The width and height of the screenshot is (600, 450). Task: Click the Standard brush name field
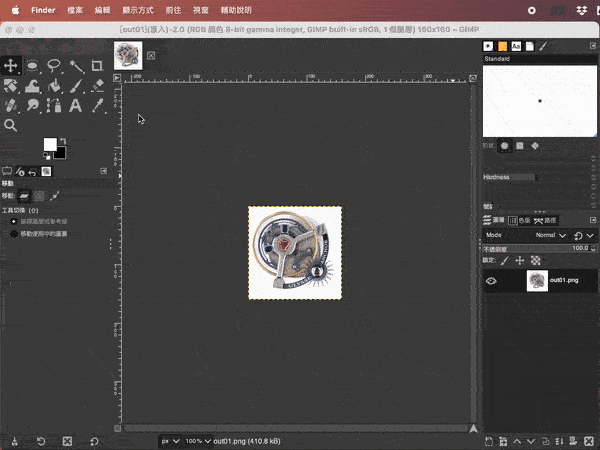(540, 59)
